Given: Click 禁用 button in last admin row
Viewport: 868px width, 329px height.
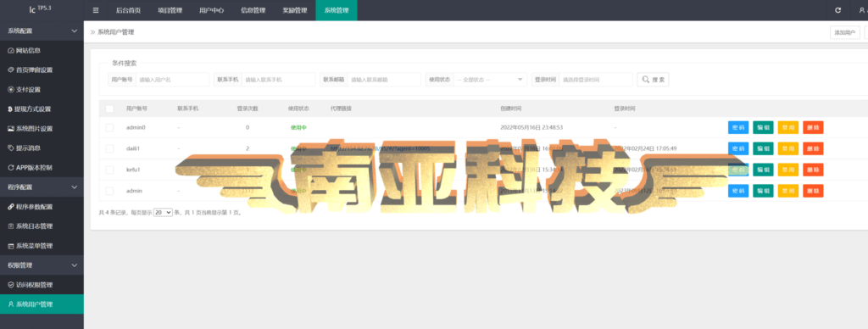Looking at the screenshot, I should (x=787, y=191).
